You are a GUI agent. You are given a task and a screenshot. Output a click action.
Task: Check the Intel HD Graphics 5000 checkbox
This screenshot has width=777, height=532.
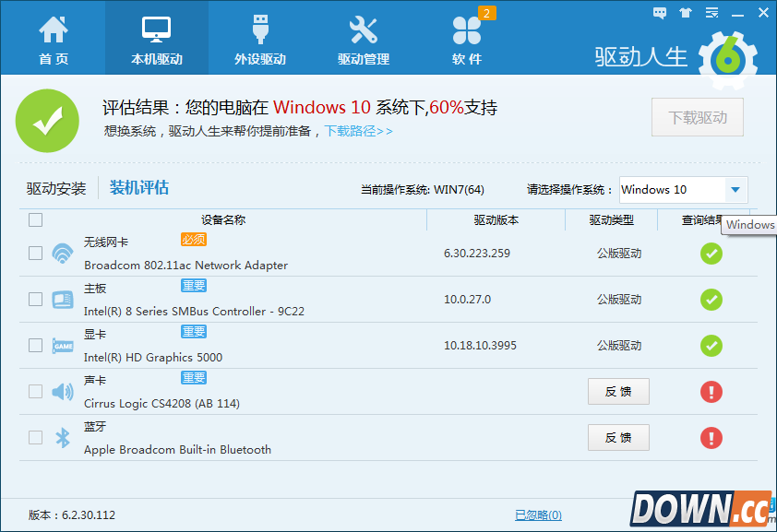click(35, 345)
